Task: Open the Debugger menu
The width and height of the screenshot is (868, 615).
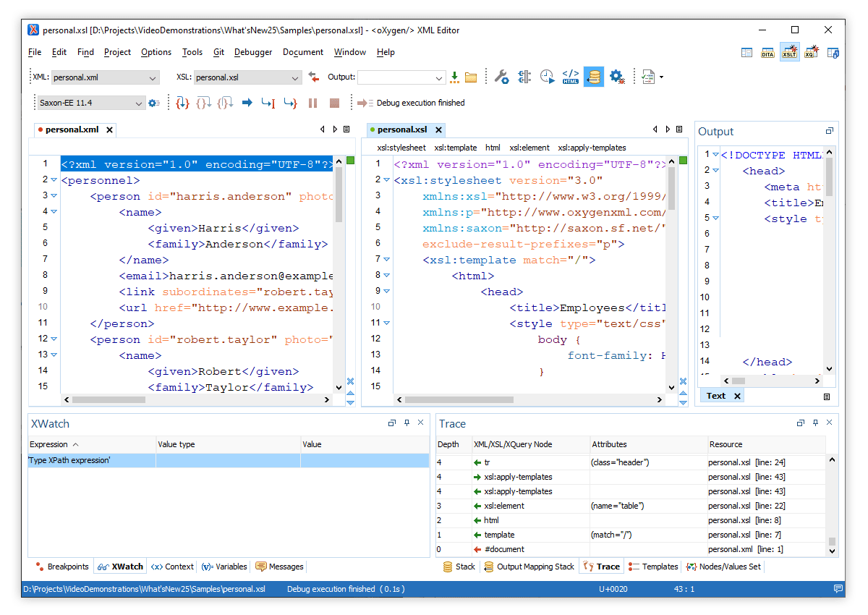Action: (253, 52)
